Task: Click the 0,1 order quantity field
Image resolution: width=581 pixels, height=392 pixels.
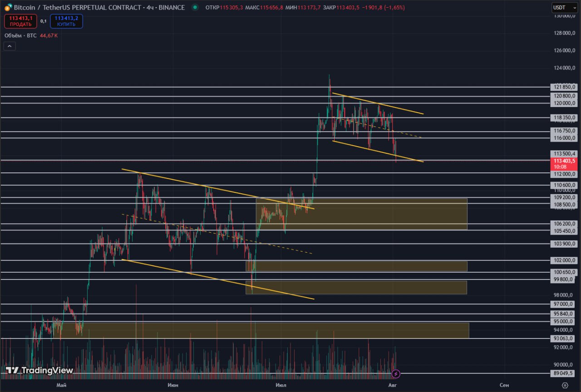Action: pos(44,21)
